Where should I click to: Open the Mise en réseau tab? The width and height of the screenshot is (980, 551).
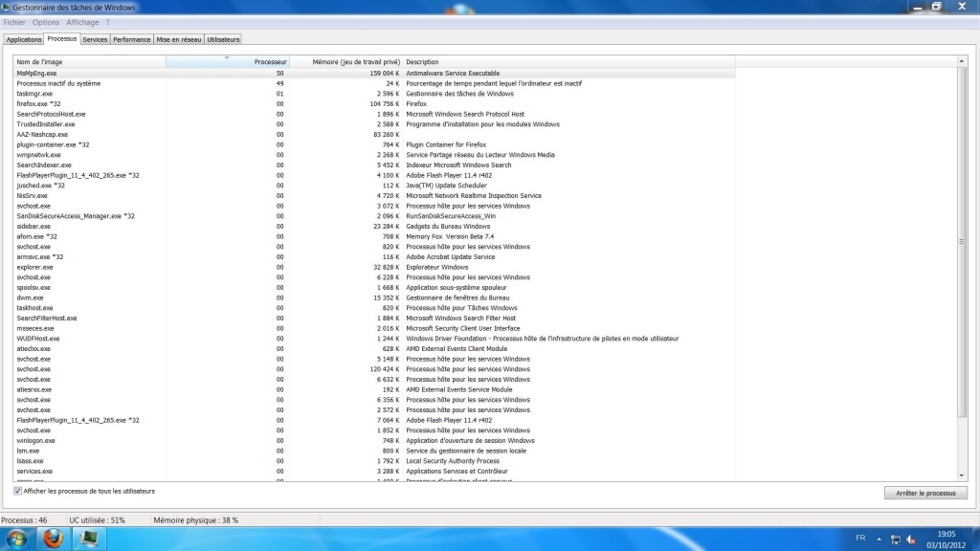click(179, 39)
